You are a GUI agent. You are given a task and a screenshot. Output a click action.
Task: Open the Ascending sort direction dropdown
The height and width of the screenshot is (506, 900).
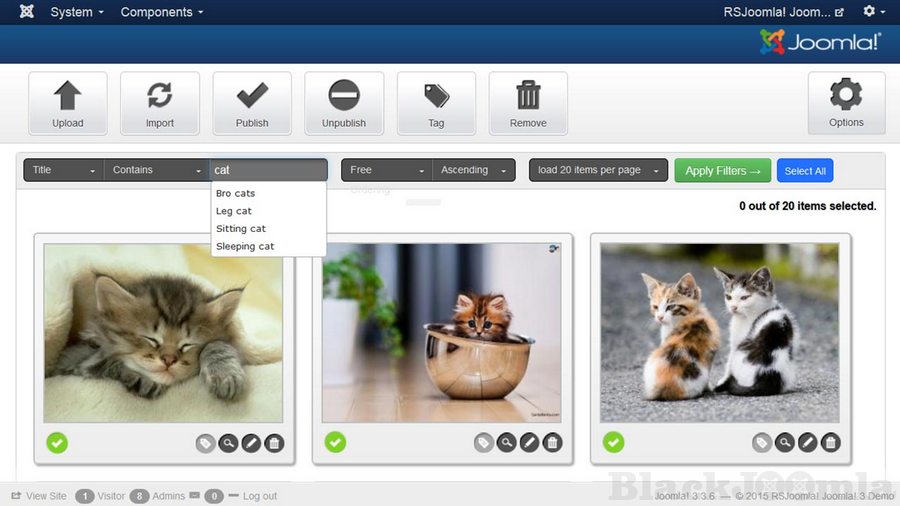[474, 170]
